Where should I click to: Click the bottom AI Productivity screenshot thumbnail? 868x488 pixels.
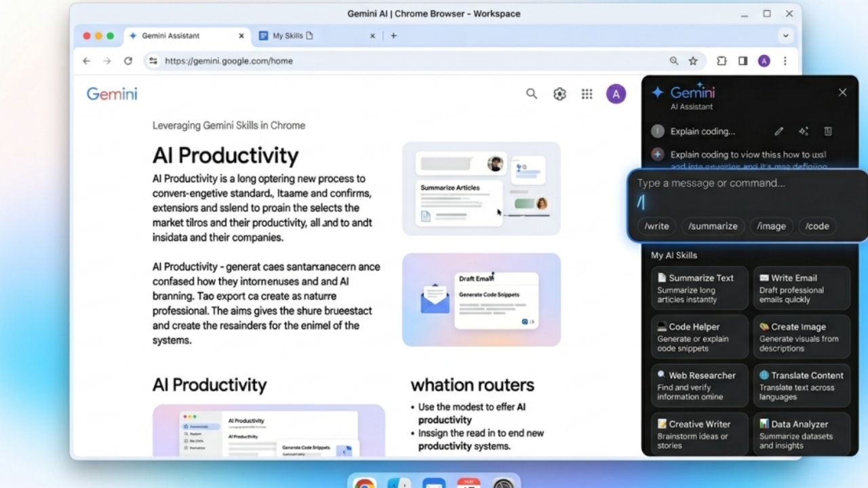[x=269, y=430]
